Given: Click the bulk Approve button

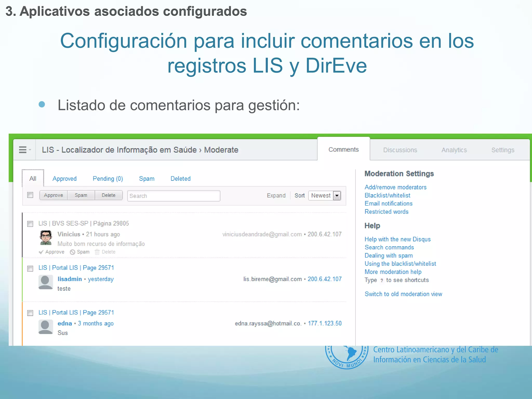Looking at the screenshot, I should click(x=53, y=195).
